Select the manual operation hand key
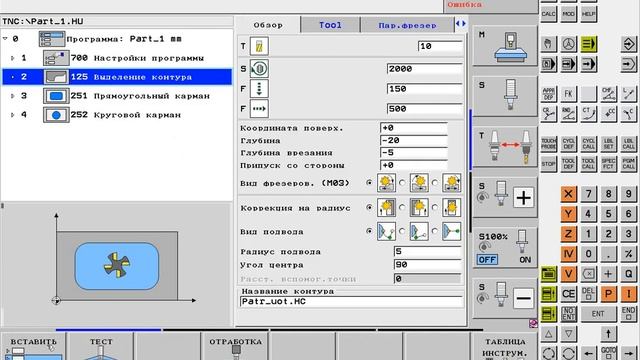Screen dimensions: 640x360 (x=548, y=44)
